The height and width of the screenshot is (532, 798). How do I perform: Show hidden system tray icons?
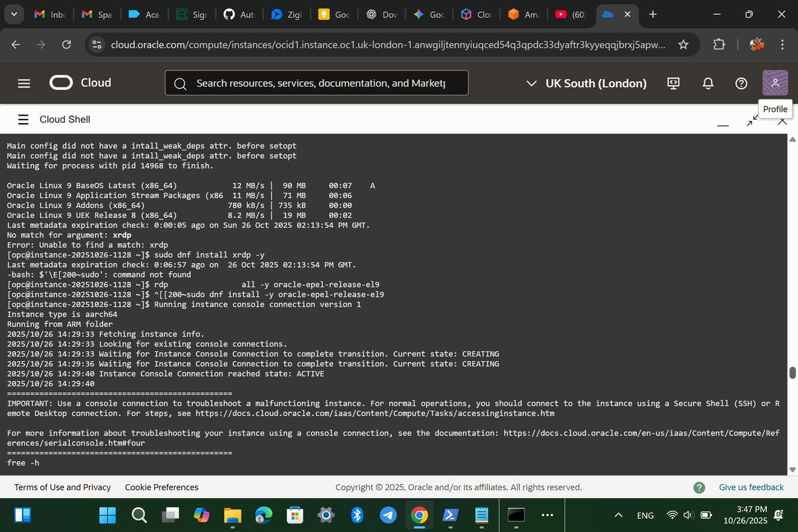pos(618,515)
